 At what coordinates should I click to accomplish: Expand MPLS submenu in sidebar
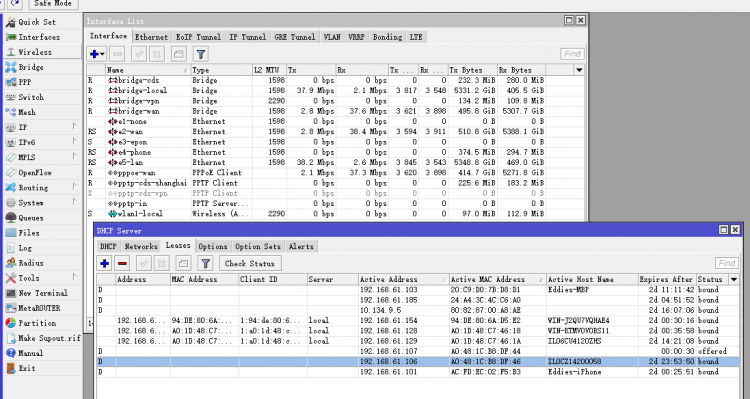(x=75, y=157)
